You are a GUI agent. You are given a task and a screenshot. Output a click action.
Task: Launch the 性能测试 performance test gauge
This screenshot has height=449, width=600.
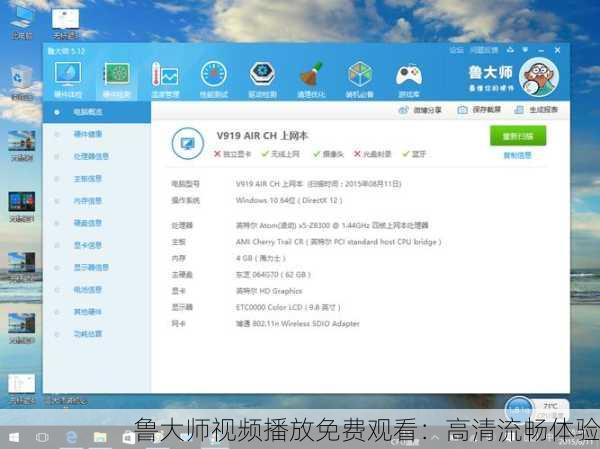(x=214, y=80)
